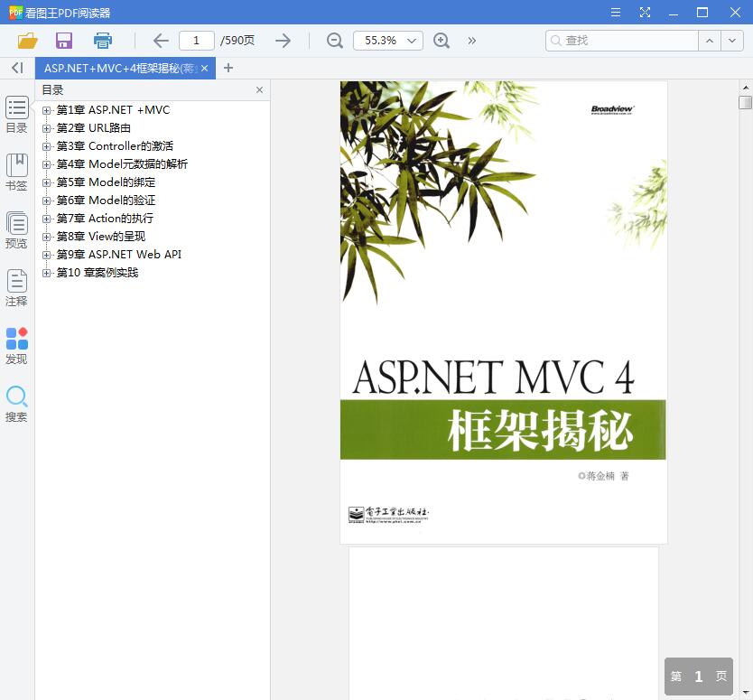Screen dimensions: 753x700
Task: Jump to 第8章 View的呈现
Action: click(101, 237)
